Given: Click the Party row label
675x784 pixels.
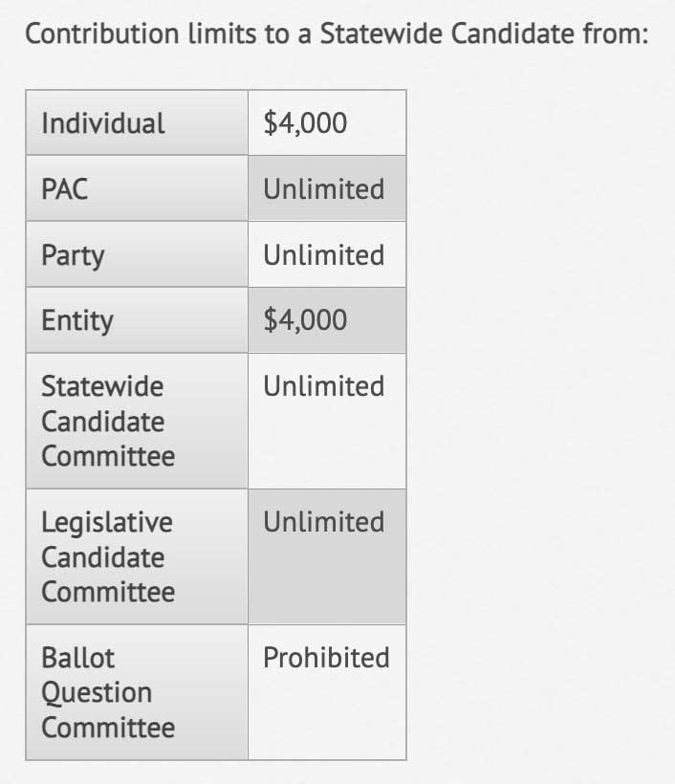Looking at the screenshot, I should (x=137, y=254).
